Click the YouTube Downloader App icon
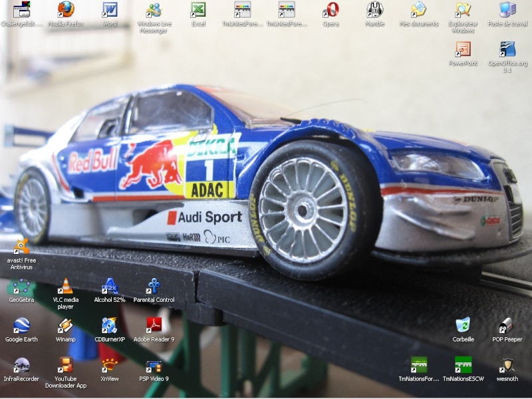Viewport: 532px width, 399px height. click(x=66, y=365)
